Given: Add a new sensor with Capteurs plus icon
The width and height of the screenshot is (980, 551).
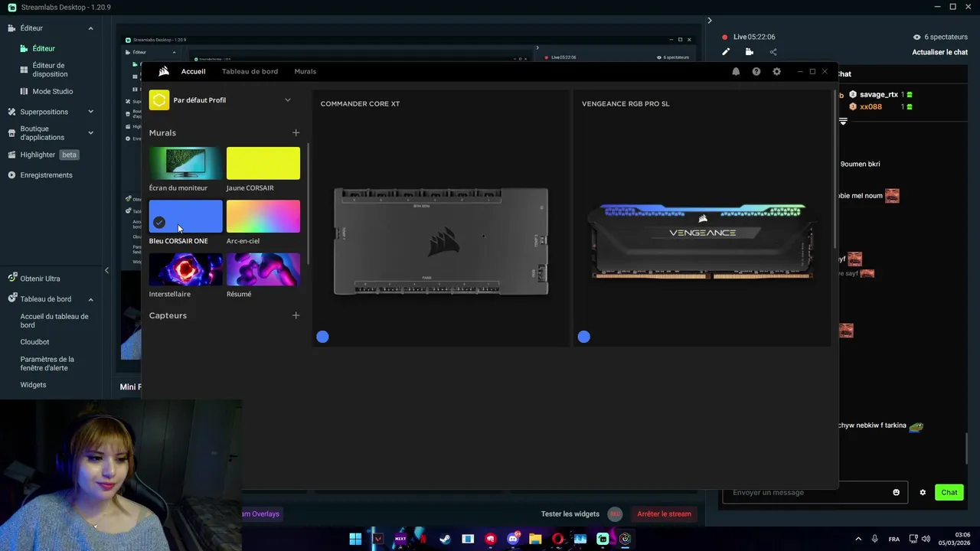Looking at the screenshot, I should [296, 315].
